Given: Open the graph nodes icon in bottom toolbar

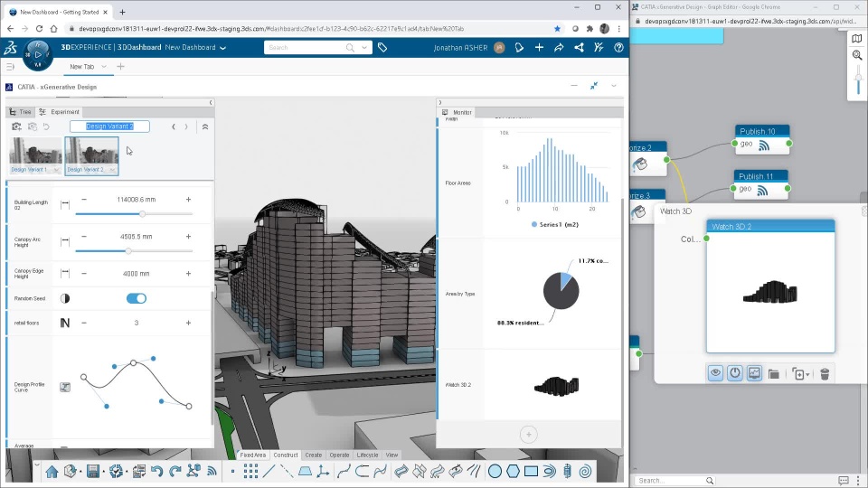Looking at the screenshot, I should pyautogui.click(x=193, y=471).
